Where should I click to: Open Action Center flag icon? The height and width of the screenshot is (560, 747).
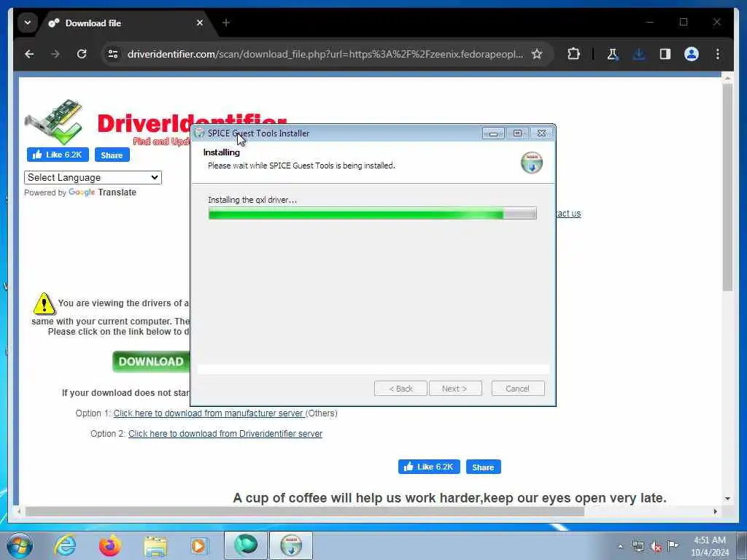click(673, 545)
